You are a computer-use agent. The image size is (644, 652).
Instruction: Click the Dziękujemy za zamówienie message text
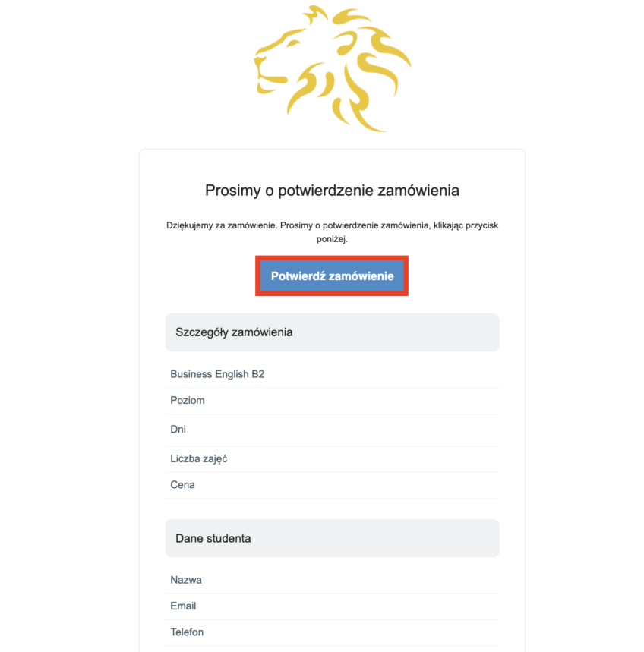pyautogui.click(x=332, y=225)
